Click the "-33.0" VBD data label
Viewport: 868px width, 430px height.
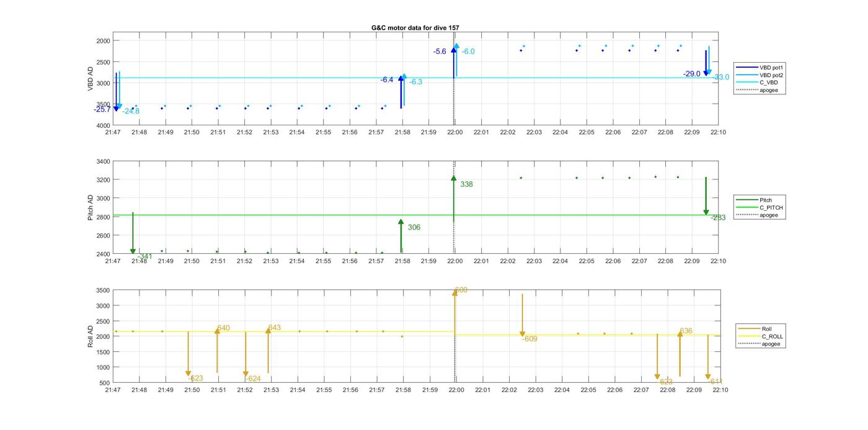[721, 78]
